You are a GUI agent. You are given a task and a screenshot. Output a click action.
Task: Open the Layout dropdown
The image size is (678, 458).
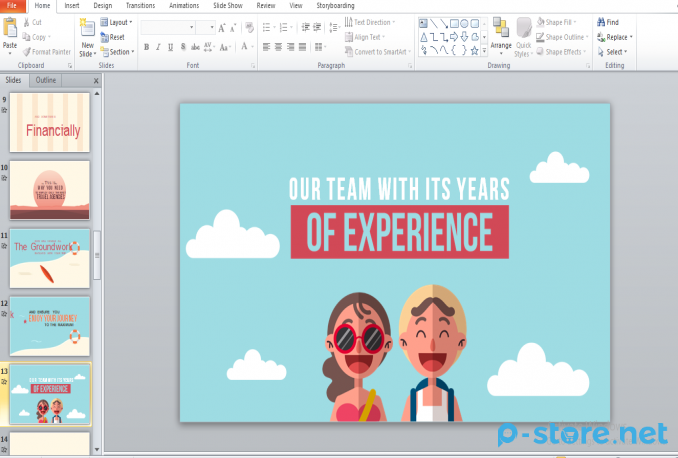pos(118,22)
